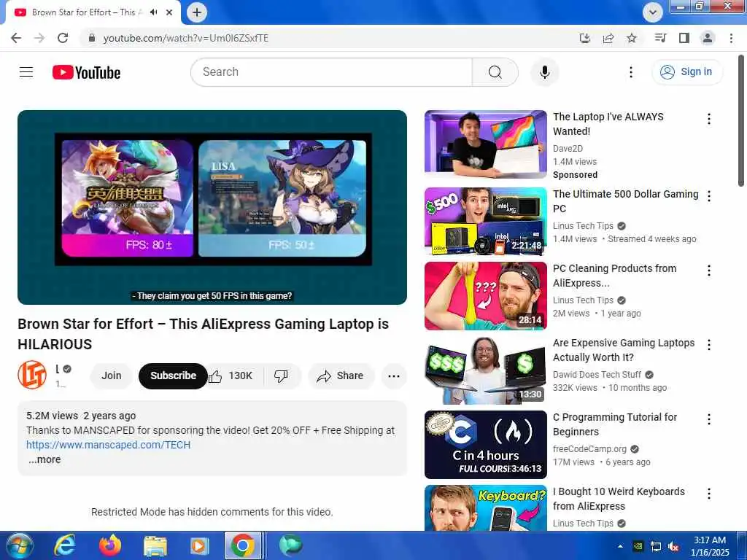747x560 pixels.
Task: Open the Windows Start button
Action: point(18,545)
